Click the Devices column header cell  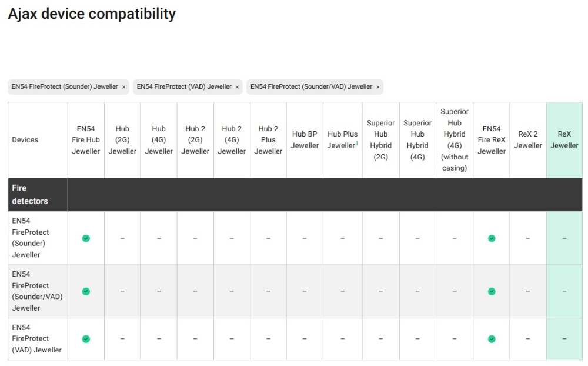click(x=25, y=140)
